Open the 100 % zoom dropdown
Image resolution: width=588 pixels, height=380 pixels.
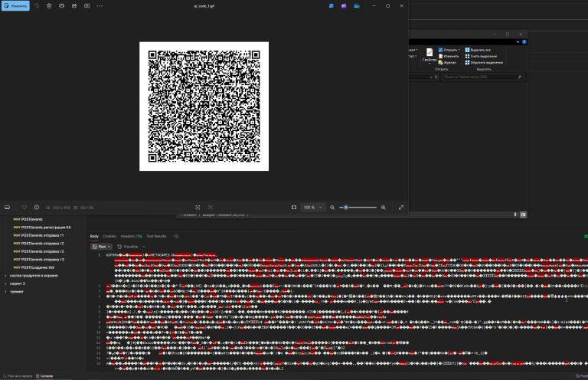(312, 208)
